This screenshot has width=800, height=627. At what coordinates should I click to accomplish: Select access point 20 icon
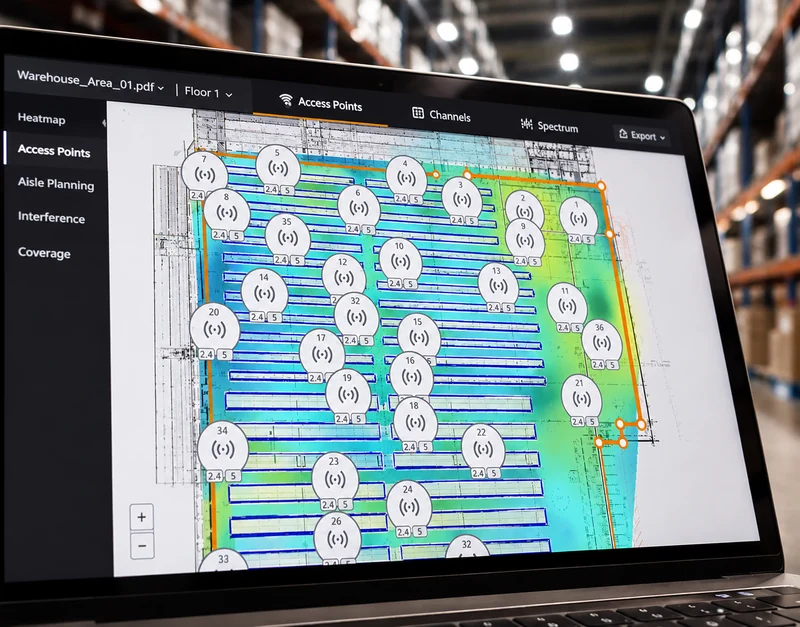214,327
